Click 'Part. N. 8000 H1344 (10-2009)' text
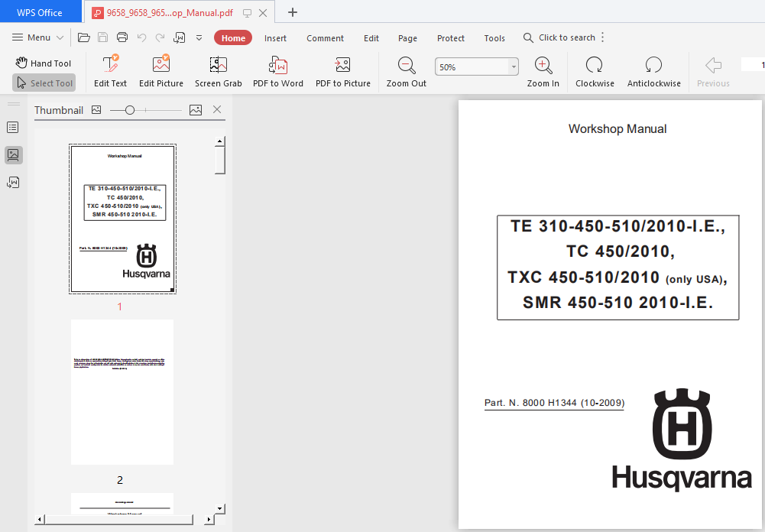 click(x=554, y=403)
